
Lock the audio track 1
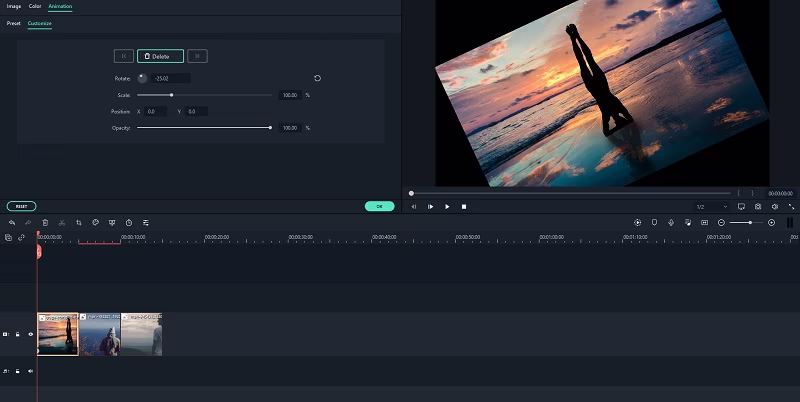18,371
